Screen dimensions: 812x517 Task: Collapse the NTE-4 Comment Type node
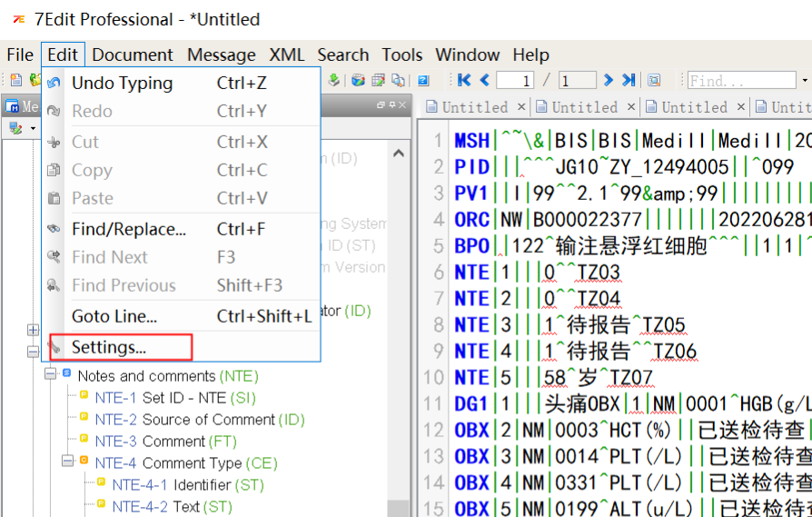[x=68, y=462]
